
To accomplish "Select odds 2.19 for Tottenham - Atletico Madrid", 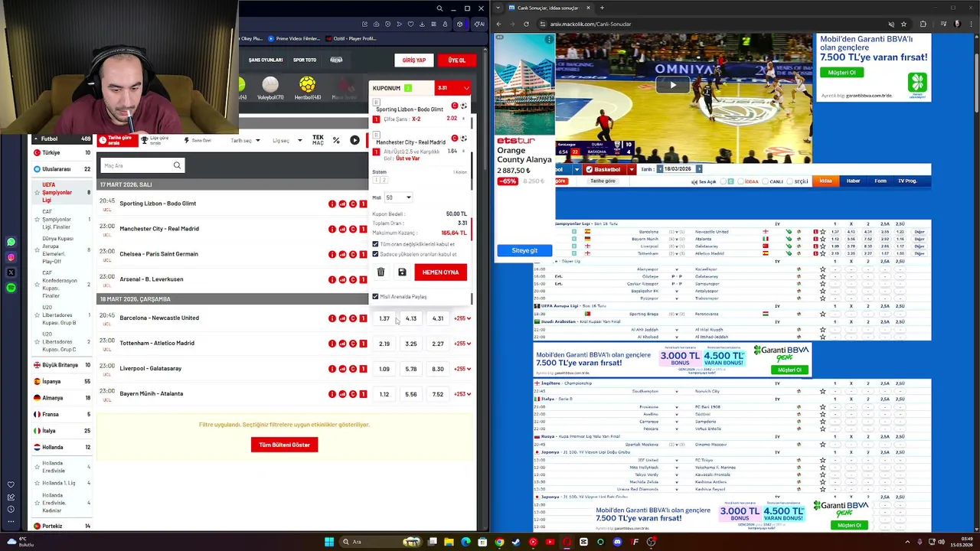I will (x=384, y=344).
